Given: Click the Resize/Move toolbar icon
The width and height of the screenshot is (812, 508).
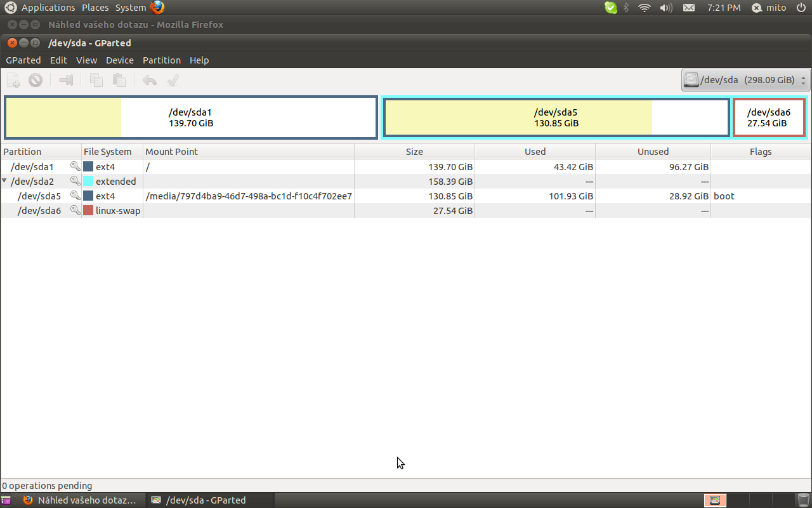Looking at the screenshot, I should click(x=66, y=80).
